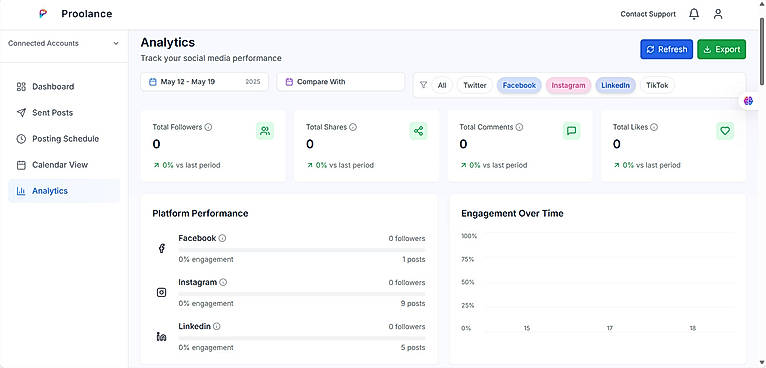Image resolution: width=766 pixels, height=368 pixels.
Task: Click the Linkedin engagement progress bar
Action: (302, 338)
